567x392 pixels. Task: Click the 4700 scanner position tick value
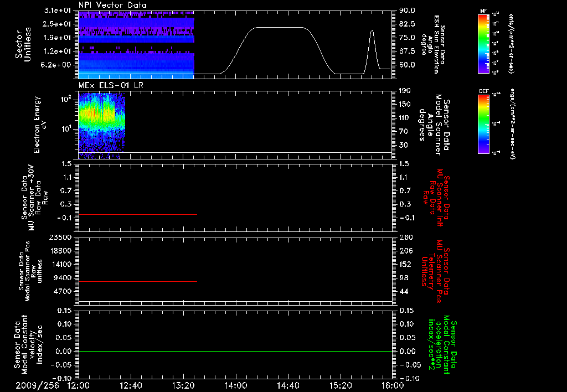pos(63,291)
